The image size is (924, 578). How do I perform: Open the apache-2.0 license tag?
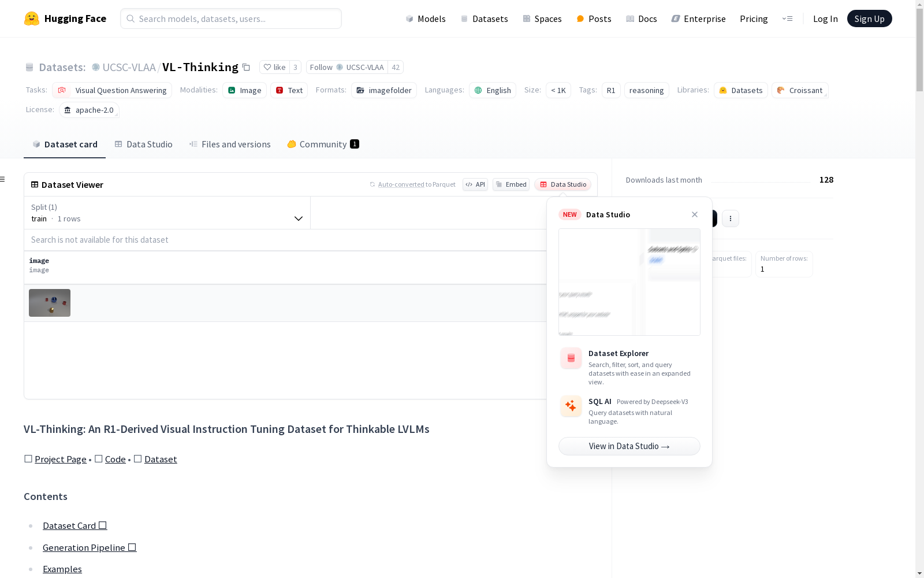click(89, 110)
